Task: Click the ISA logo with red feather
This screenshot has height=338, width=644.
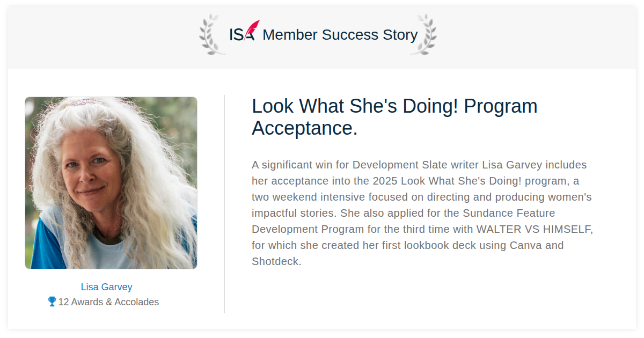Action: [245, 32]
